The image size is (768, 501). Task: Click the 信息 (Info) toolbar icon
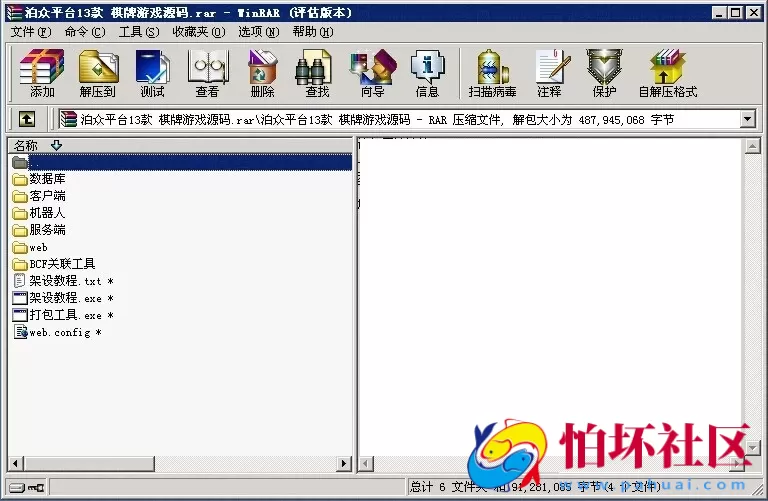point(427,73)
